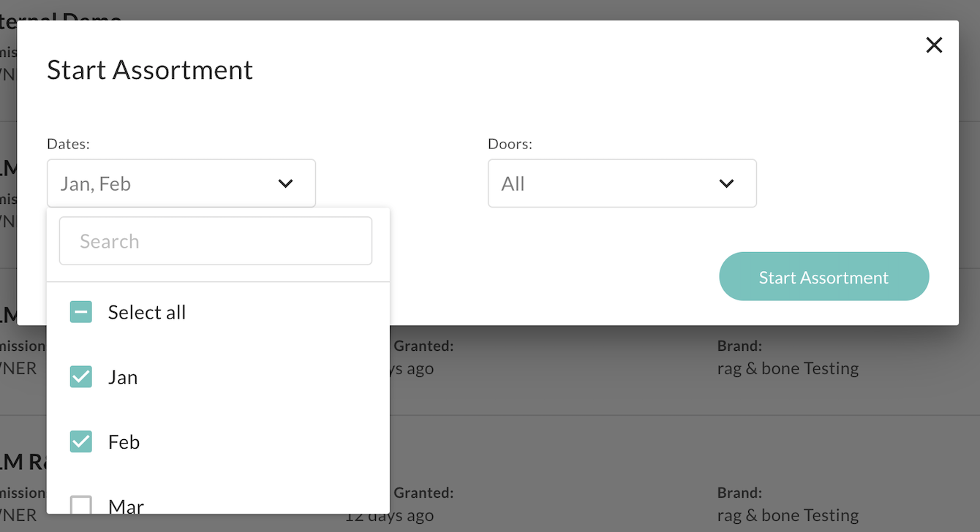980x532 pixels.
Task: Click the 'Dates:' field label
Action: 68,144
